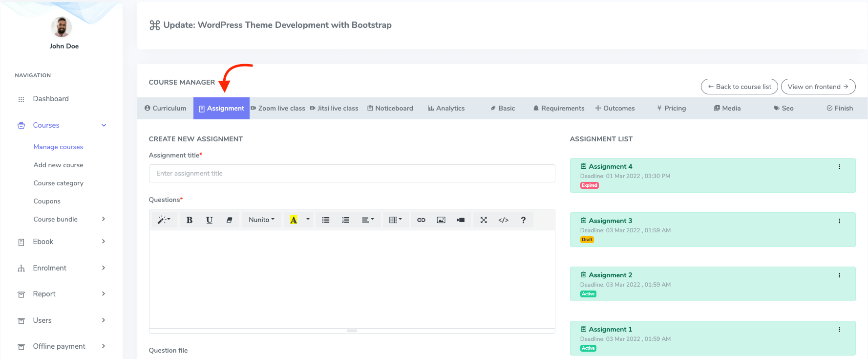The width and height of the screenshot is (868, 359).
Task: Open the paragraph alignment dropdown
Action: point(367,220)
